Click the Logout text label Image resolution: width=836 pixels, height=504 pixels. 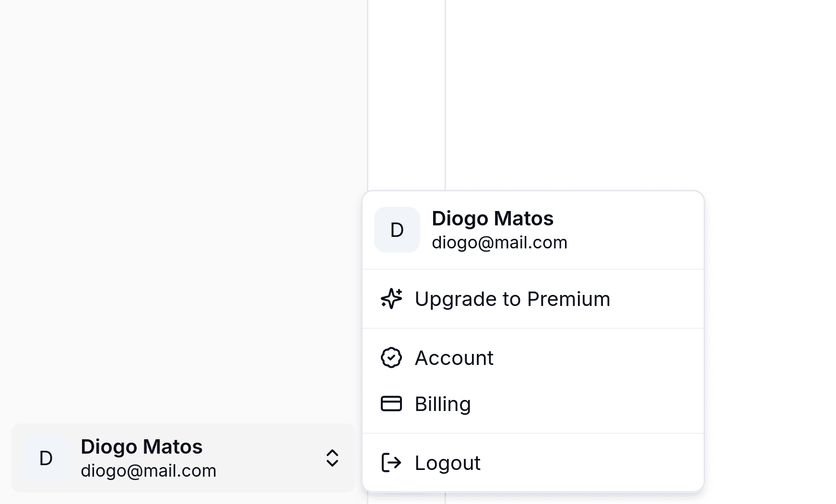447,463
